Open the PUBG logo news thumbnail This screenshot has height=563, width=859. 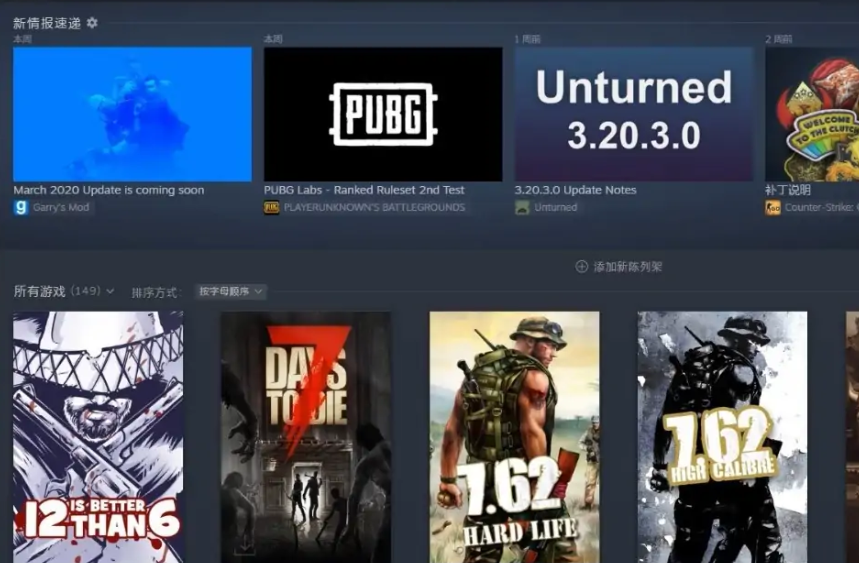[x=383, y=114]
